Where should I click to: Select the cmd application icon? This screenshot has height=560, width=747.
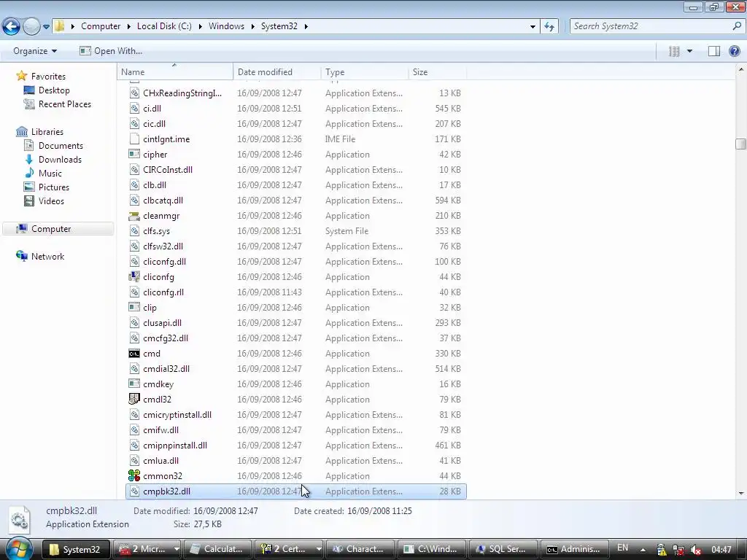(x=134, y=354)
